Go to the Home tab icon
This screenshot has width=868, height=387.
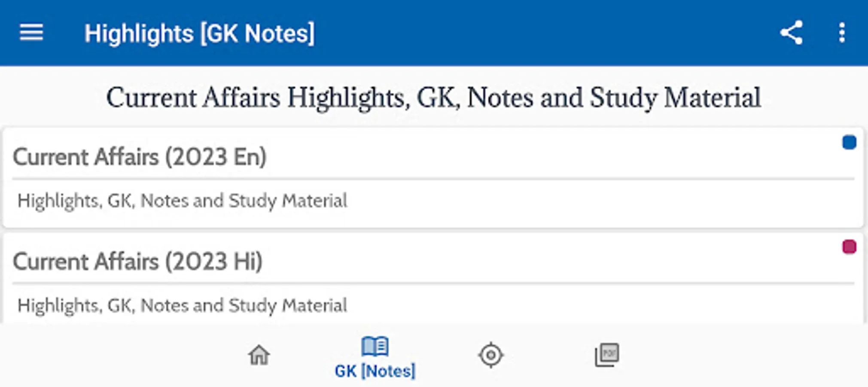click(x=259, y=355)
